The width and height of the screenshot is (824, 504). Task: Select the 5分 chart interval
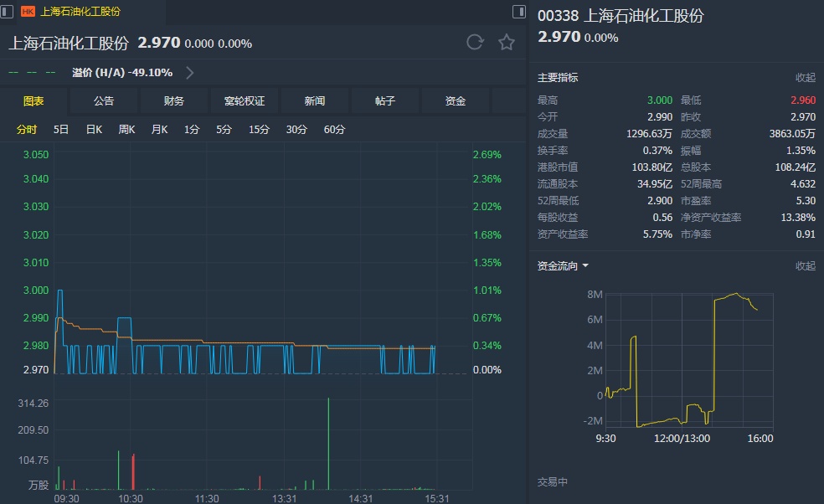(224, 129)
